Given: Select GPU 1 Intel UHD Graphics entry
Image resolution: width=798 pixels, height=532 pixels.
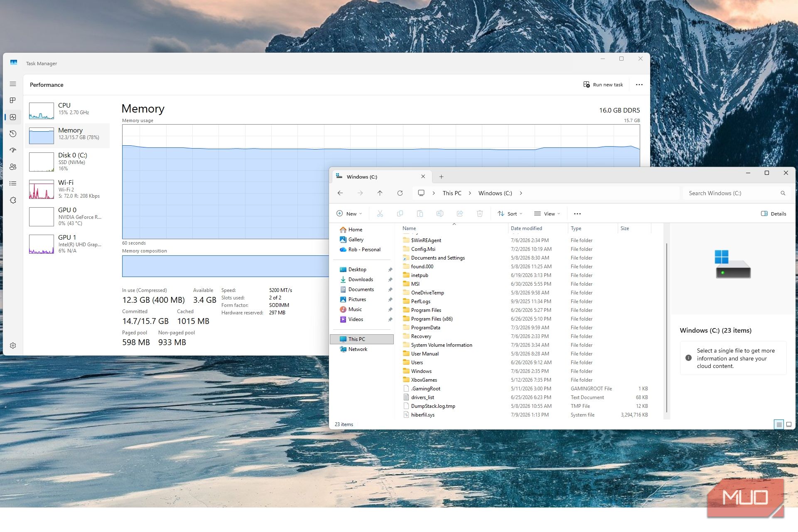Looking at the screenshot, I should [67, 244].
